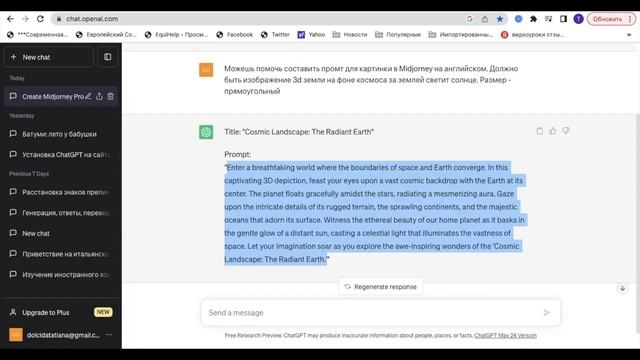Click the browser forward arrow
This screenshot has height=360, width=640.
point(25,19)
